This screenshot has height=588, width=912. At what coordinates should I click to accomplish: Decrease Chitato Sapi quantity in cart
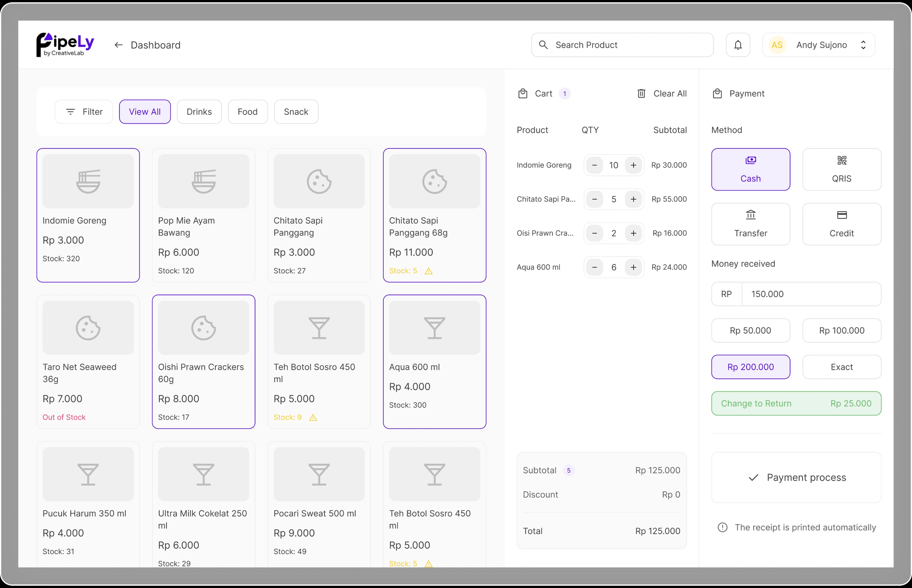(x=594, y=199)
